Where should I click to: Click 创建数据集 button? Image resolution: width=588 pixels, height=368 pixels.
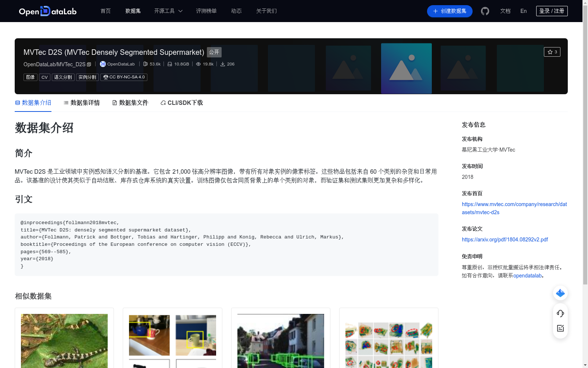point(449,11)
